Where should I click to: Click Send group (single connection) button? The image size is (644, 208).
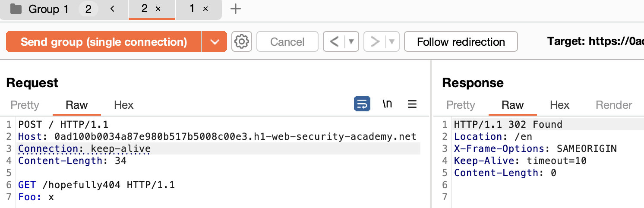[x=104, y=42]
